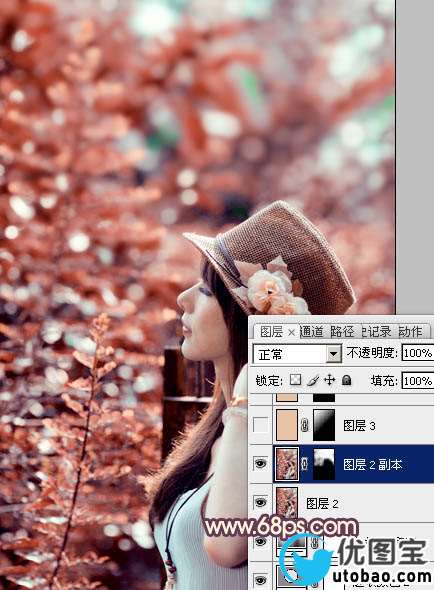This screenshot has width=434, height=590.
Task: Click the 不透明度 opacity value field
Action: point(418,353)
